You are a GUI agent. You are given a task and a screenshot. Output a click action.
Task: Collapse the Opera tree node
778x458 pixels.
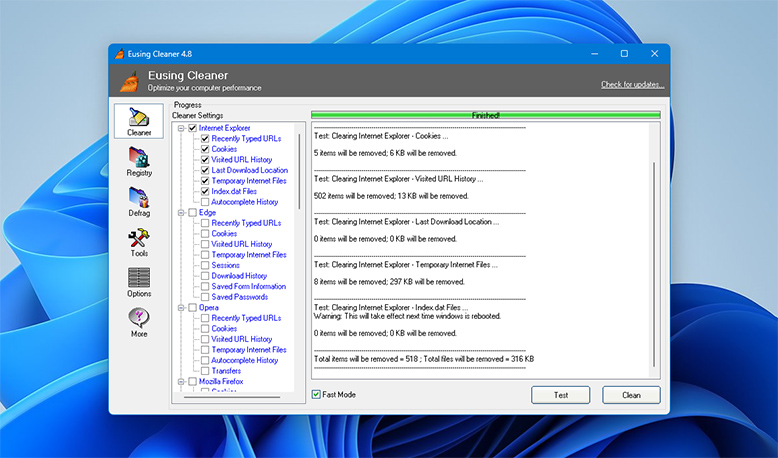coord(182,308)
